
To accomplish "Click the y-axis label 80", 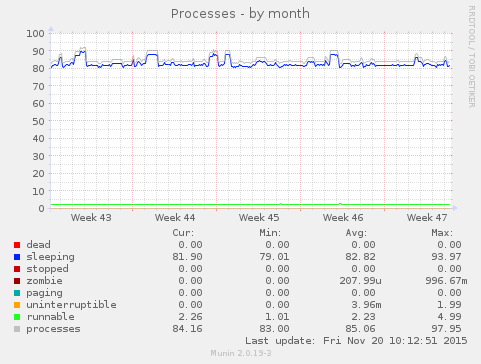I will click(x=38, y=68).
